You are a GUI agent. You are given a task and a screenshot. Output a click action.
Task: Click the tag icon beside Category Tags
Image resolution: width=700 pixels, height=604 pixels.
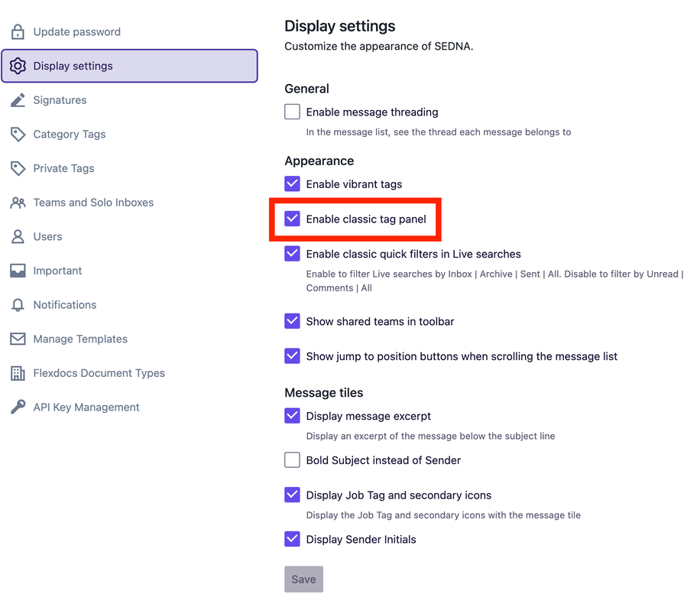[18, 134]
